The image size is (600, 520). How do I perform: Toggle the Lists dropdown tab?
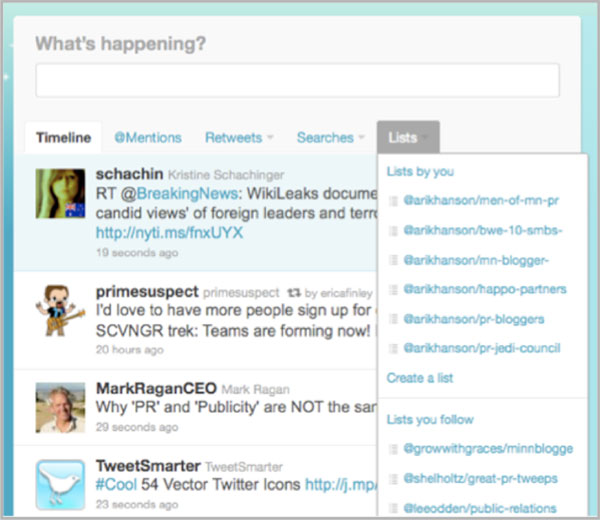pos(408,137)
